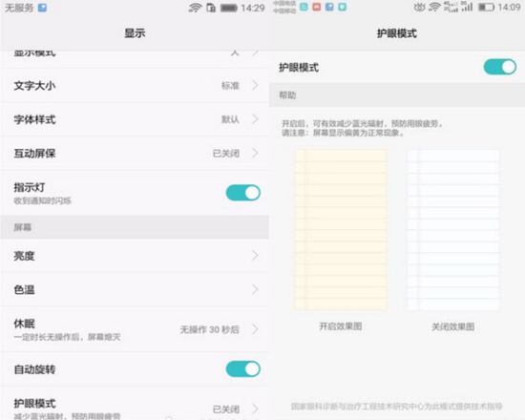This screenshot has width=525, height=420.
Task: Open the 互动屏保 setting row
Action: (135, 154)
